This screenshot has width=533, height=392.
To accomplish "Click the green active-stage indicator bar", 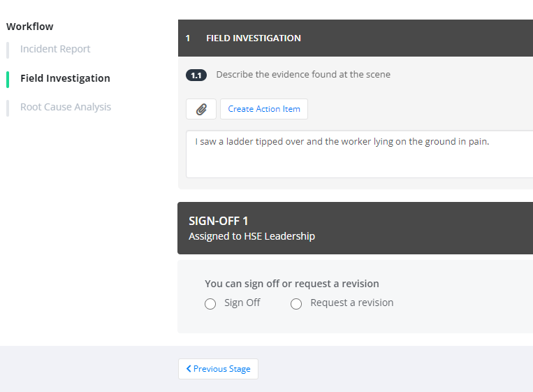I will [x=8, y=80].
